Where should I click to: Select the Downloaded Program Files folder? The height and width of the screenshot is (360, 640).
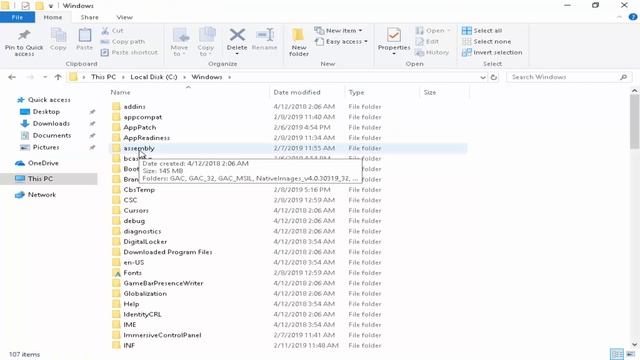168,252
